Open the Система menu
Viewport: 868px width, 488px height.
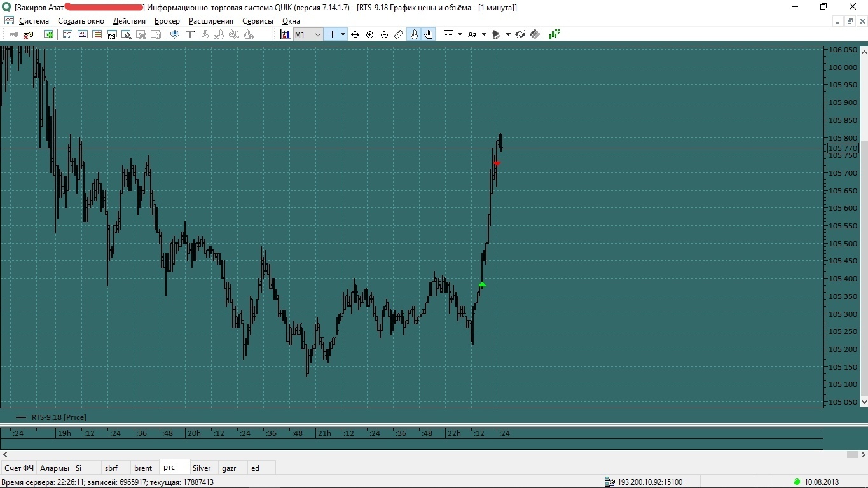click(34, 21)
